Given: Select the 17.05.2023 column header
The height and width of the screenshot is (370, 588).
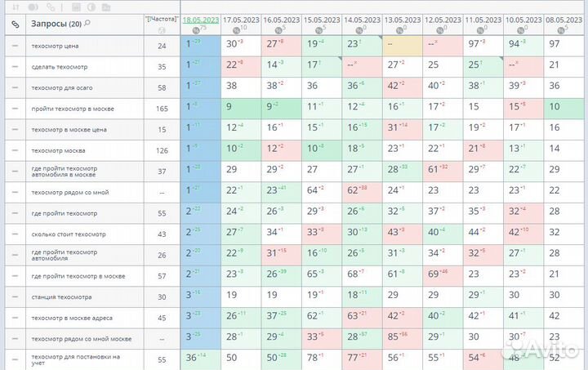Looking at the screenshot, I should click(x=240, y=19).
